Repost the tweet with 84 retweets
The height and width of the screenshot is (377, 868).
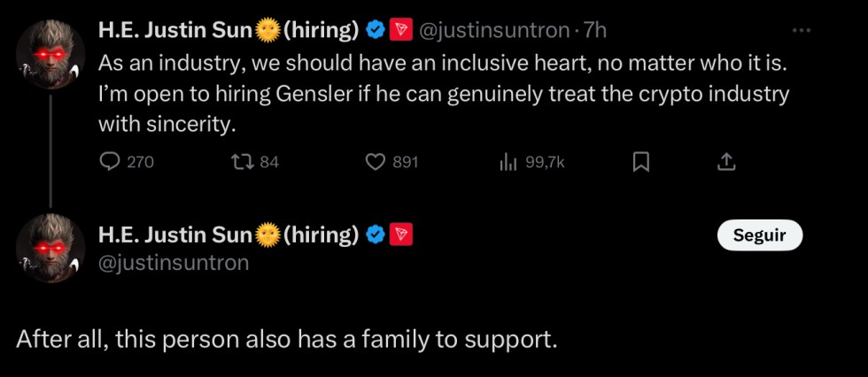point(240,162)
